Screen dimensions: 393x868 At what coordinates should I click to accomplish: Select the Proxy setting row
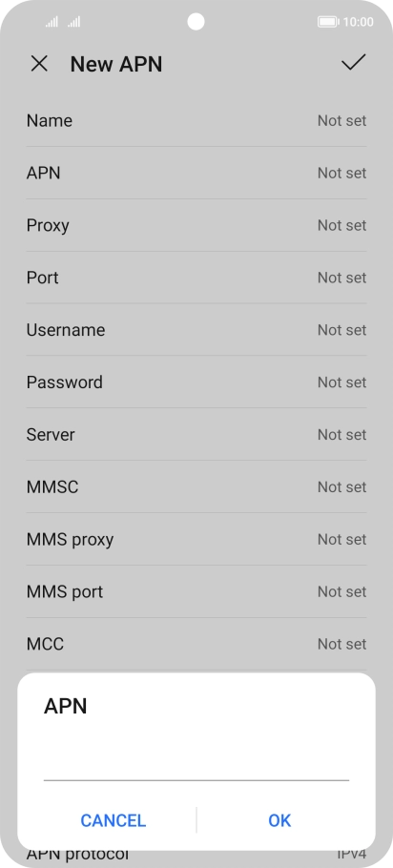point(196,225)
